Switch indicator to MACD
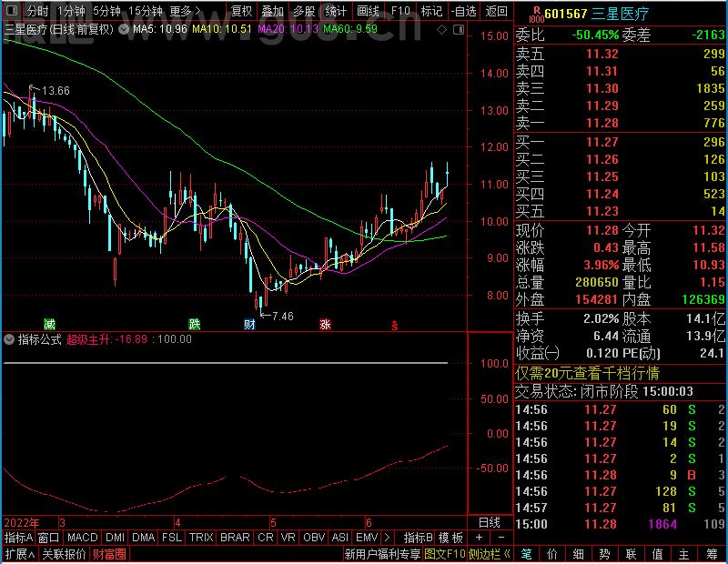 point(82,538)
